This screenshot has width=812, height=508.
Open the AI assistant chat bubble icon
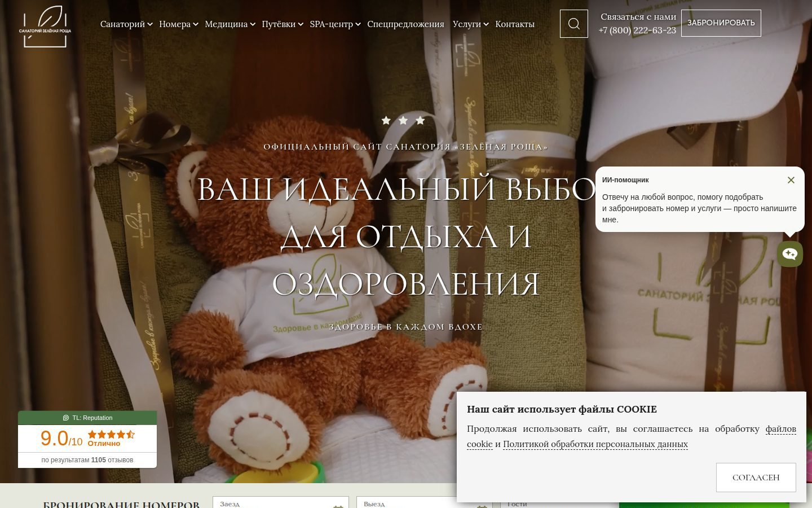point(790,254)
